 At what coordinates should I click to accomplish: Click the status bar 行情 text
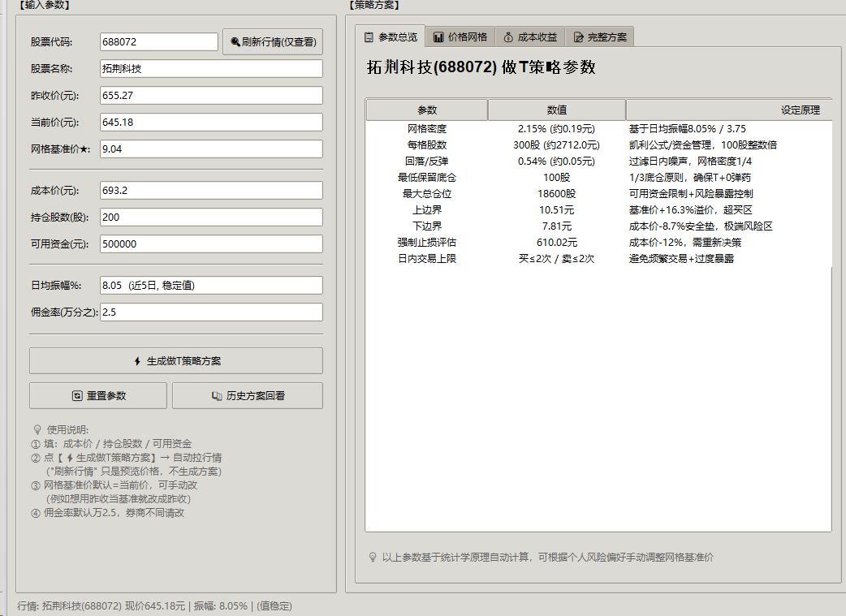[x=154, y=605]
